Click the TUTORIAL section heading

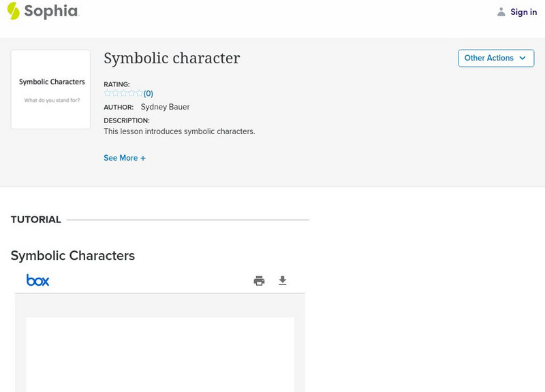(36, 219)
